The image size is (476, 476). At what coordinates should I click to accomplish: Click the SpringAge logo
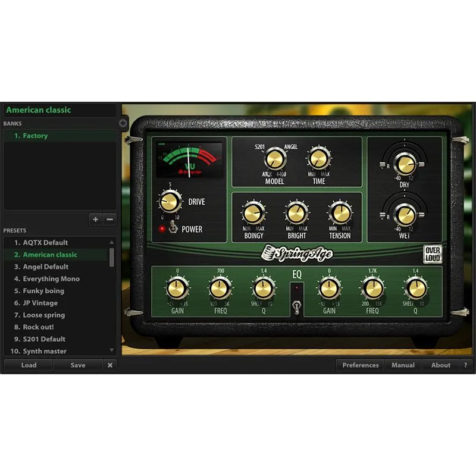pyautogui.click(x=297, y=253)
